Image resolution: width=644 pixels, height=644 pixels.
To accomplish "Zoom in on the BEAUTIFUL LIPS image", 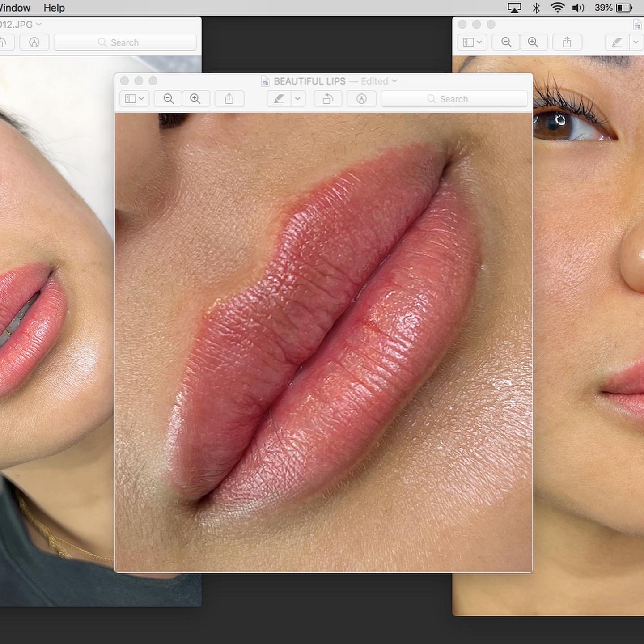I will tap(195, 99).
